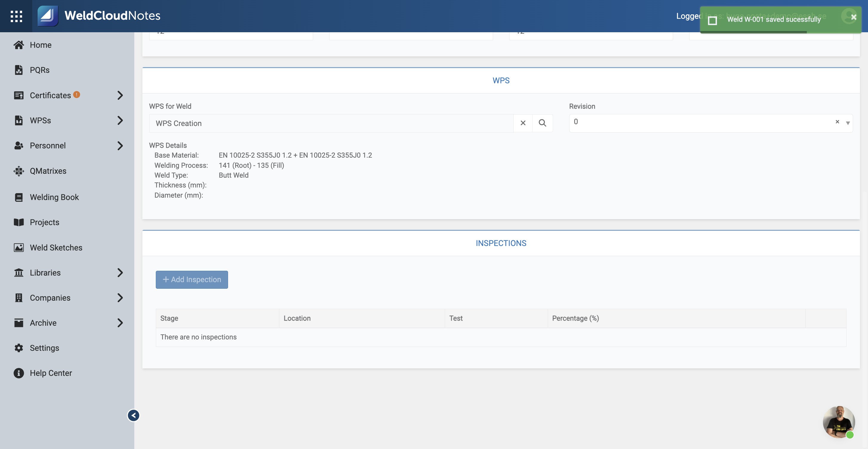Screen dimensions: 868x449
Task: Click the Archive box icon
Action: tap(19, 323)
